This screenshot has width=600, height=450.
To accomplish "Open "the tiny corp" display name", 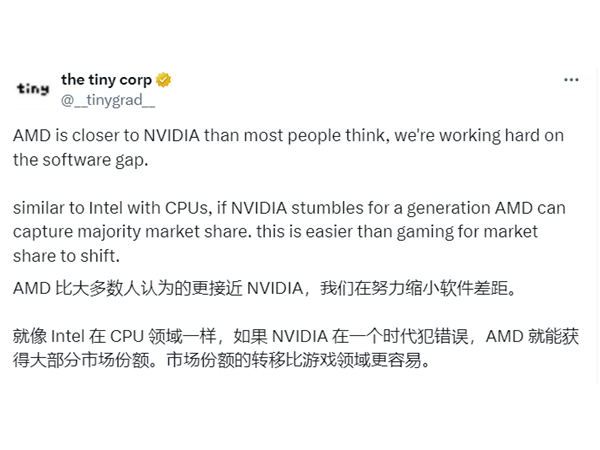I will 106,80.
